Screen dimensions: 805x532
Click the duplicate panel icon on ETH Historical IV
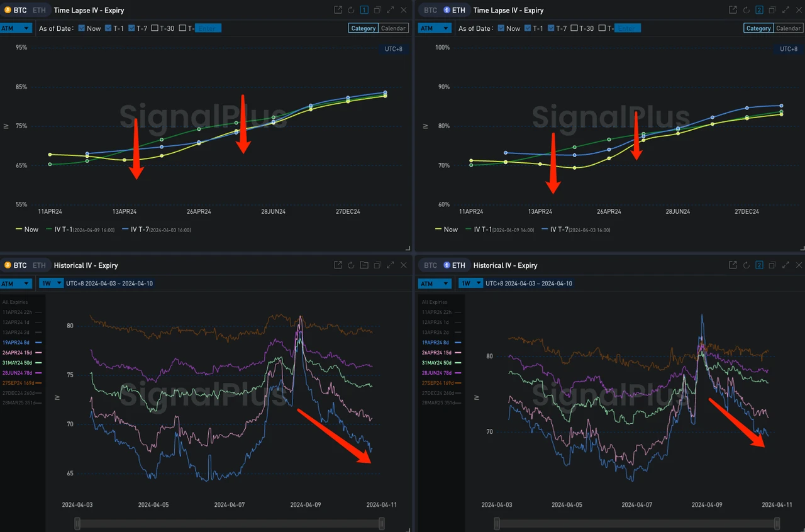tap(772, 265)
